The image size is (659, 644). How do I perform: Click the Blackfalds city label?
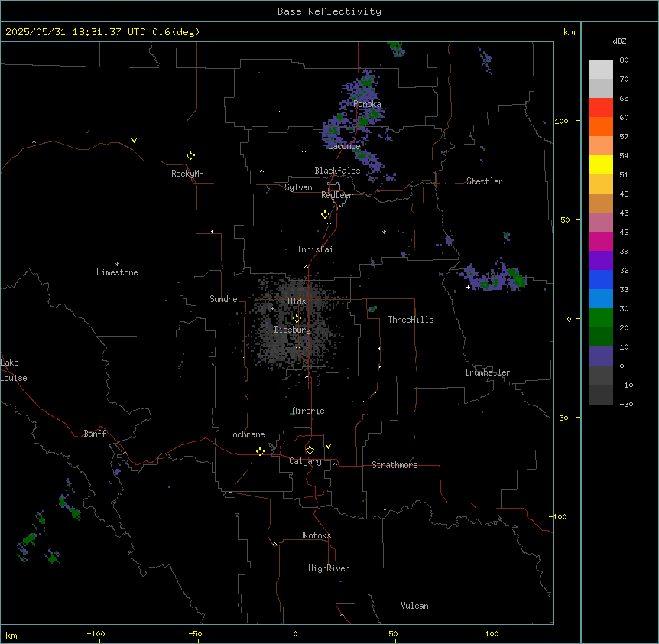click(x=337, y=171)
